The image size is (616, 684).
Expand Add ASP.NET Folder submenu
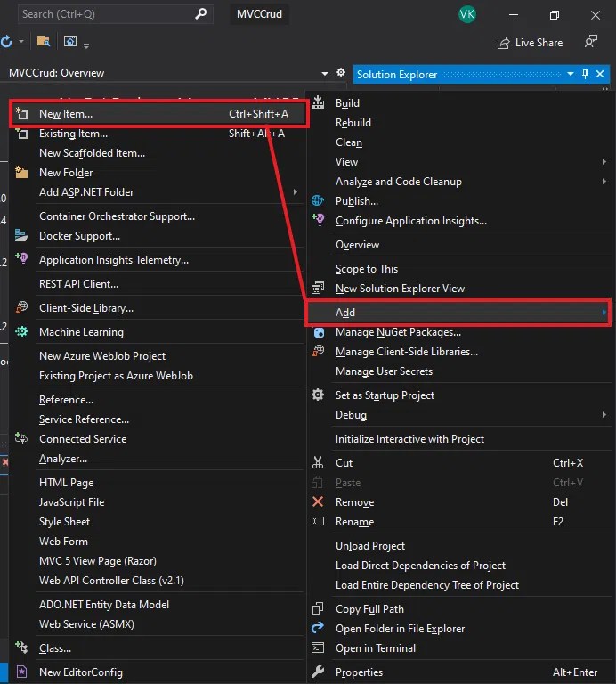[296, 192]
